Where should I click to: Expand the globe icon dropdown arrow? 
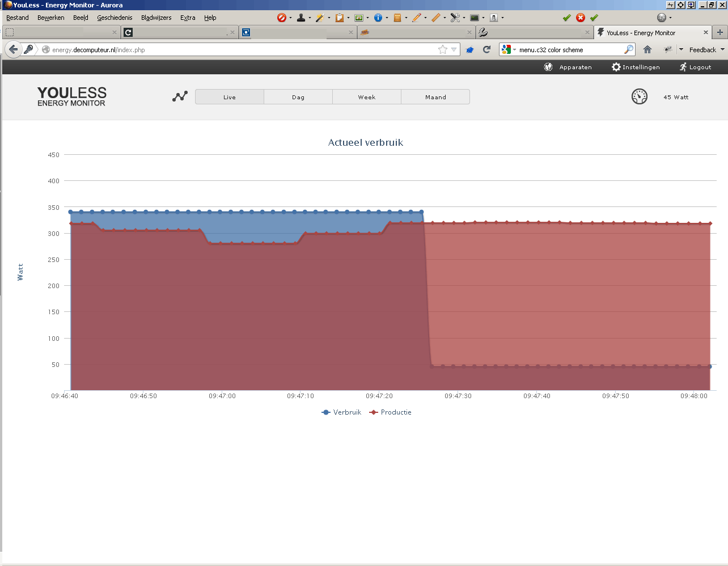click(670, 18)
